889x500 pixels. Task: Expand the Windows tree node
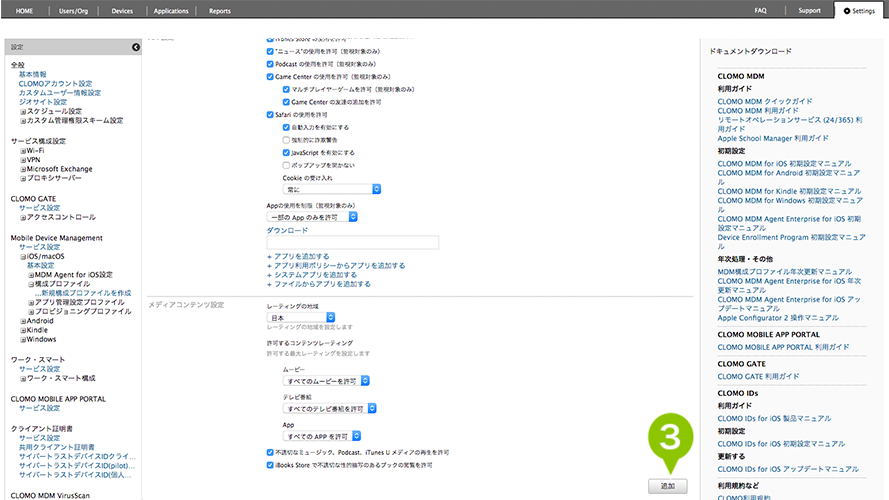tap(23, 340)
